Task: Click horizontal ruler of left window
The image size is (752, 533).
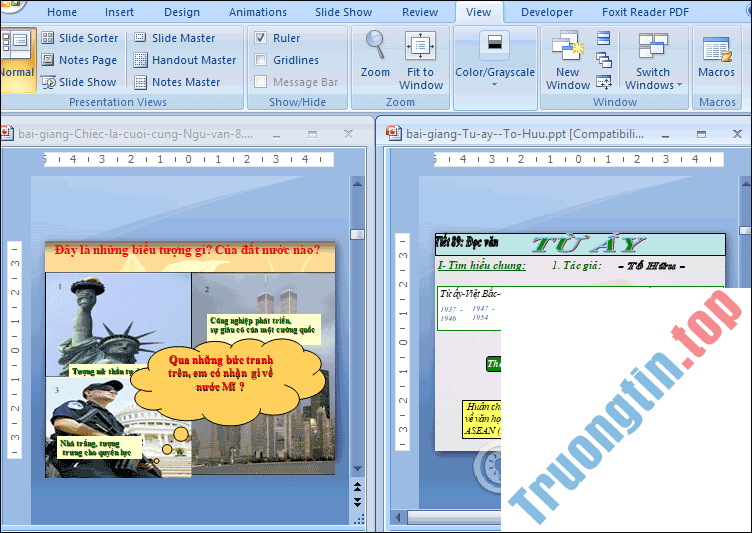Action: coord(188,159)
